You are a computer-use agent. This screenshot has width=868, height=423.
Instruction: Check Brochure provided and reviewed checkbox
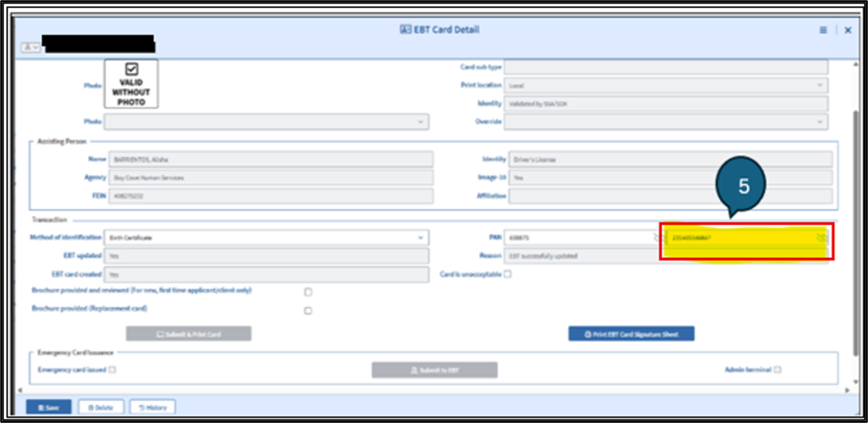click(309, 292)
